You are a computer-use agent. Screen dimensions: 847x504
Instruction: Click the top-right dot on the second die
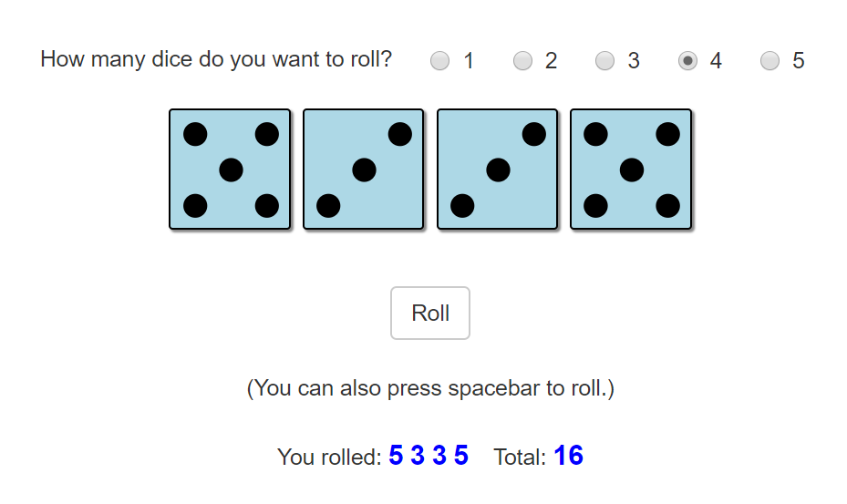[399, 134]
